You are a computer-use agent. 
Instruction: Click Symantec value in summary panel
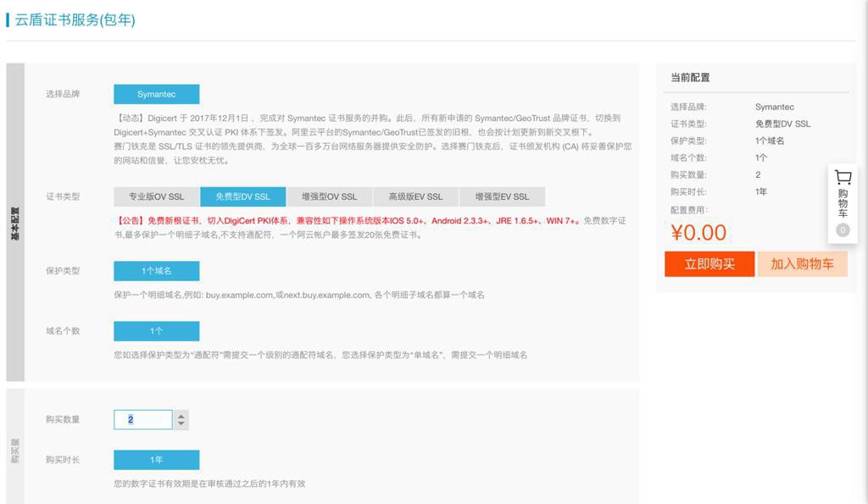click(x=775, y=107)
